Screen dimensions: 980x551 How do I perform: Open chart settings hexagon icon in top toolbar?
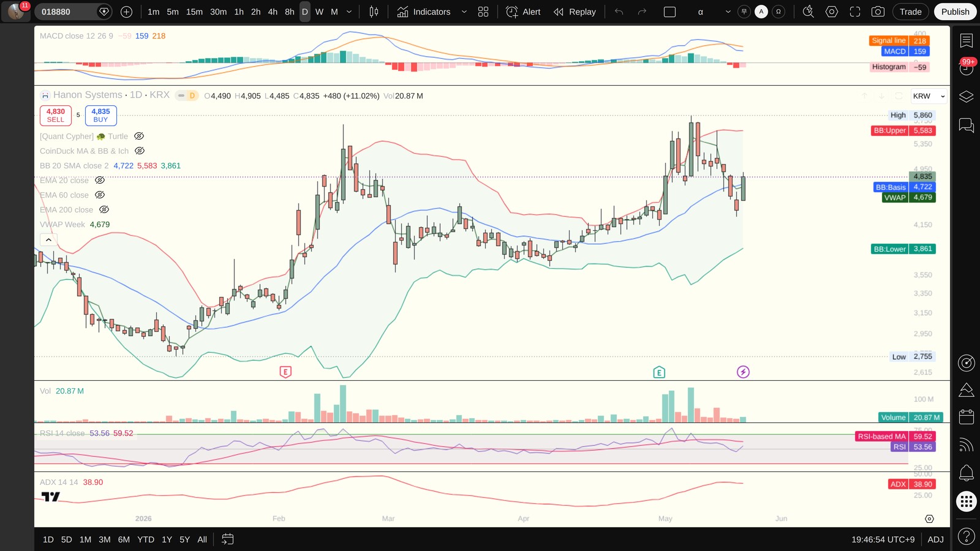click(x=832, y=12)
